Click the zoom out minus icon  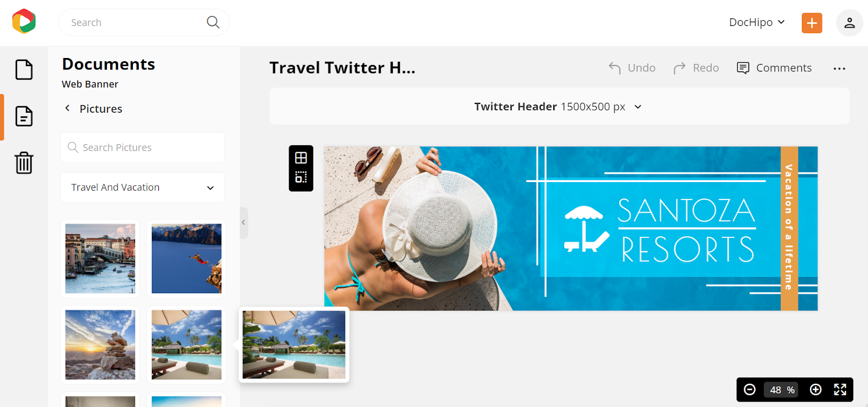(750, 390)
